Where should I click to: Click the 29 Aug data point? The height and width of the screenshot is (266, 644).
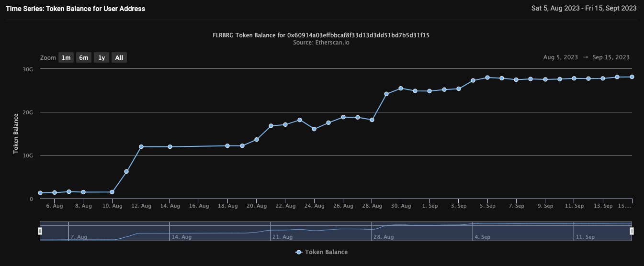coord(386,94)
